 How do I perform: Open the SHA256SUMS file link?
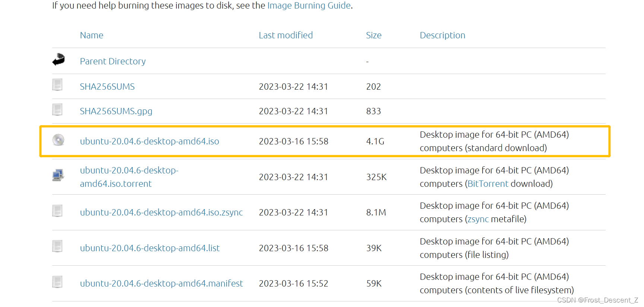click(x=107, y=87)
